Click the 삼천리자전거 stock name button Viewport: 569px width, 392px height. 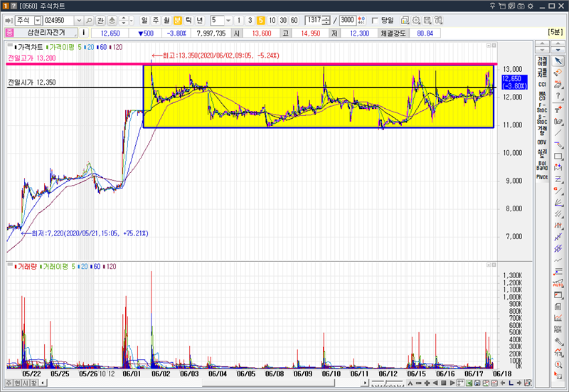[x=46, y=33]
